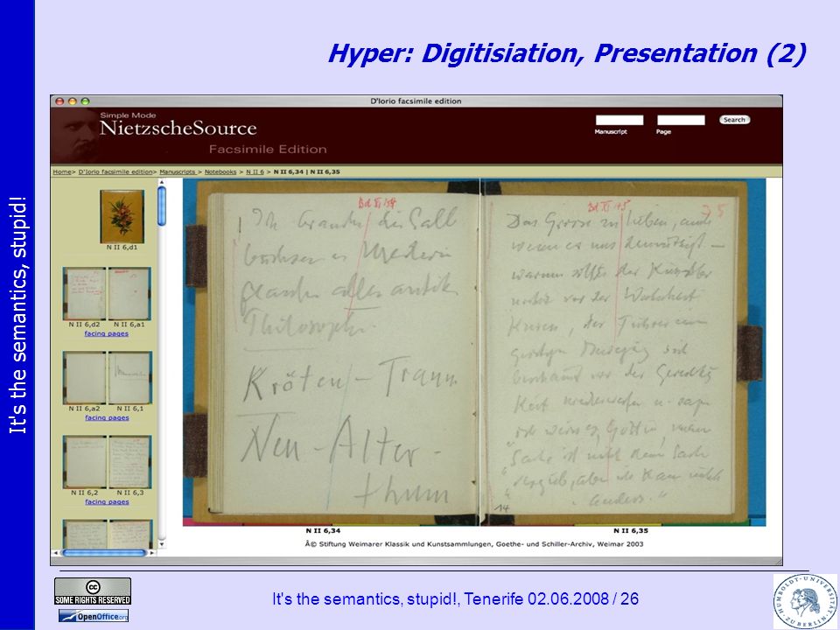
Task: Click the sidebar vertical scrollbar thumb
Action: [162, 206]
